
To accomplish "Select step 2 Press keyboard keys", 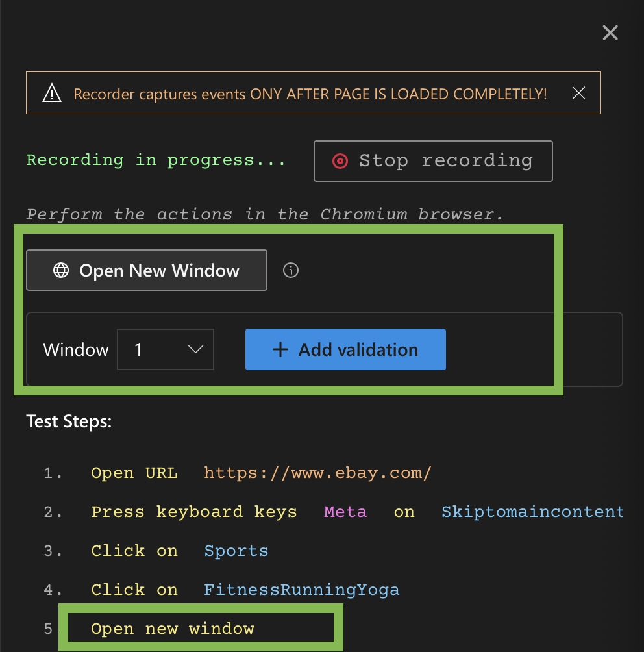I will pyautogui.click(x=193, y=512).
